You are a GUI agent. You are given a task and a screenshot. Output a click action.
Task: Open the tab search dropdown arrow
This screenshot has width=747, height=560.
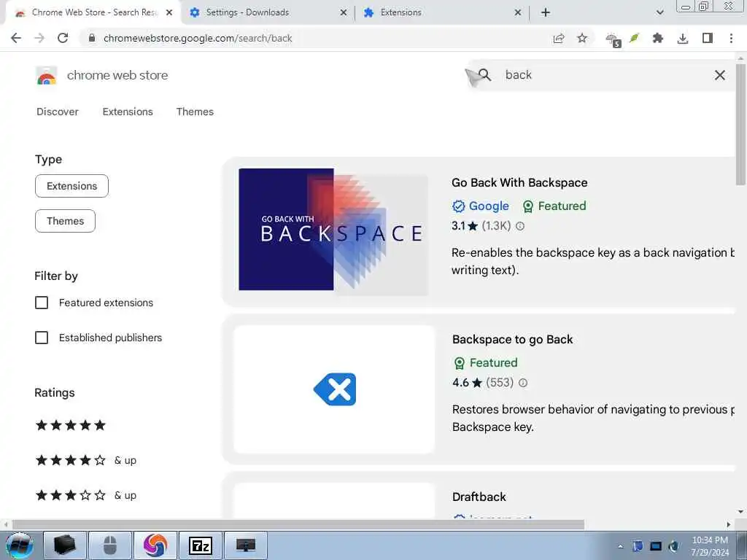coord(659,12)
